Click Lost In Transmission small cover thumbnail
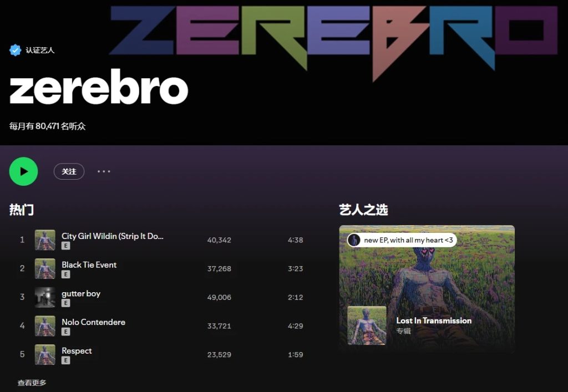Image resolution: width=568 pixels, height=392 pixels. [x=367, y=325]
